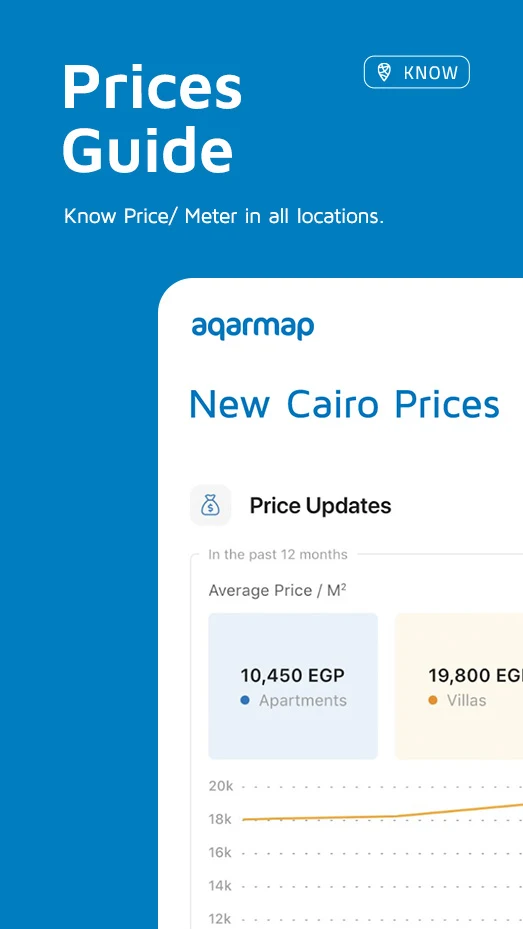Click the map pin icon in KNOW badge
This screenshot has width=523, height=929.
384,72
